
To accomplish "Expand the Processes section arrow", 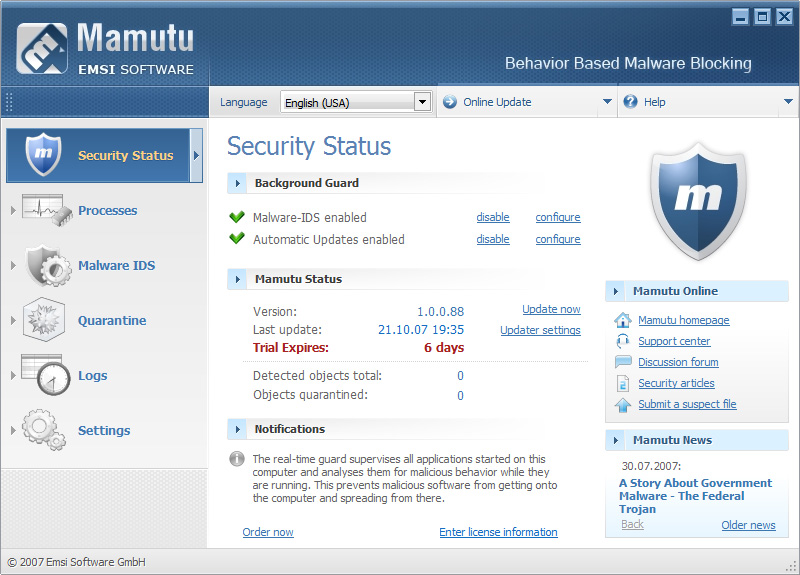I will point(13,210).
